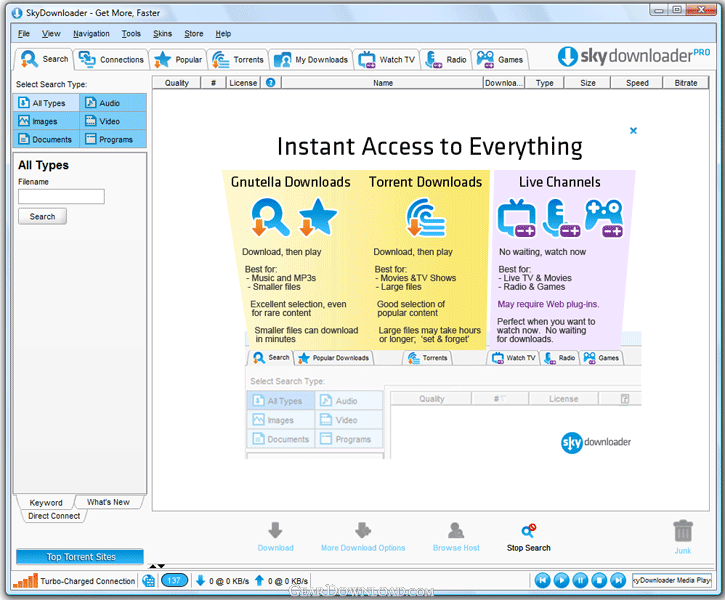Sort results by License column
725x600 pixels.
coord(243,83)
